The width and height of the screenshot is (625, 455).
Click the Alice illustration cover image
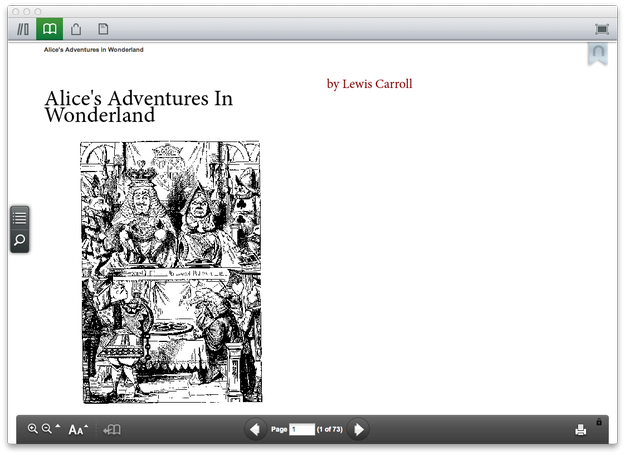[171, 272]
